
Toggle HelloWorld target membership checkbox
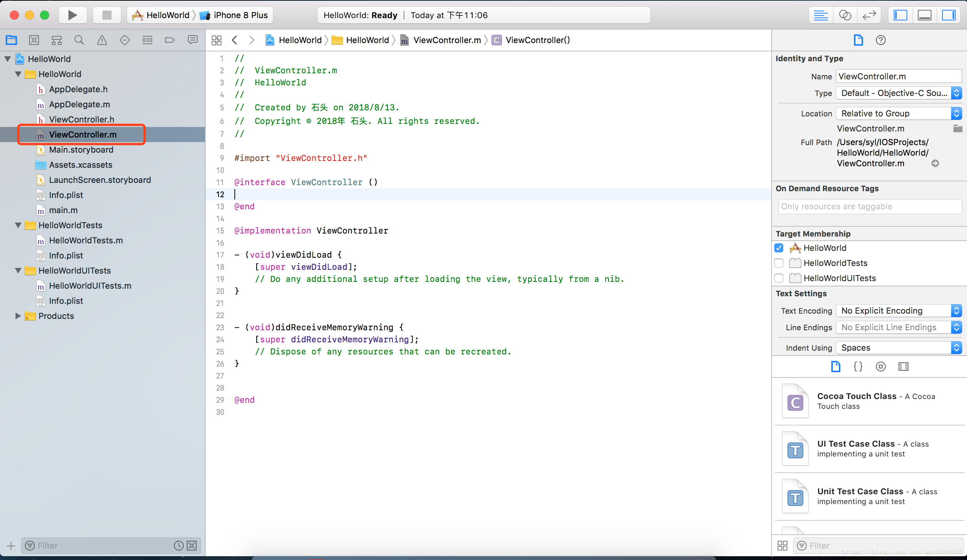[x=778, y=248]
